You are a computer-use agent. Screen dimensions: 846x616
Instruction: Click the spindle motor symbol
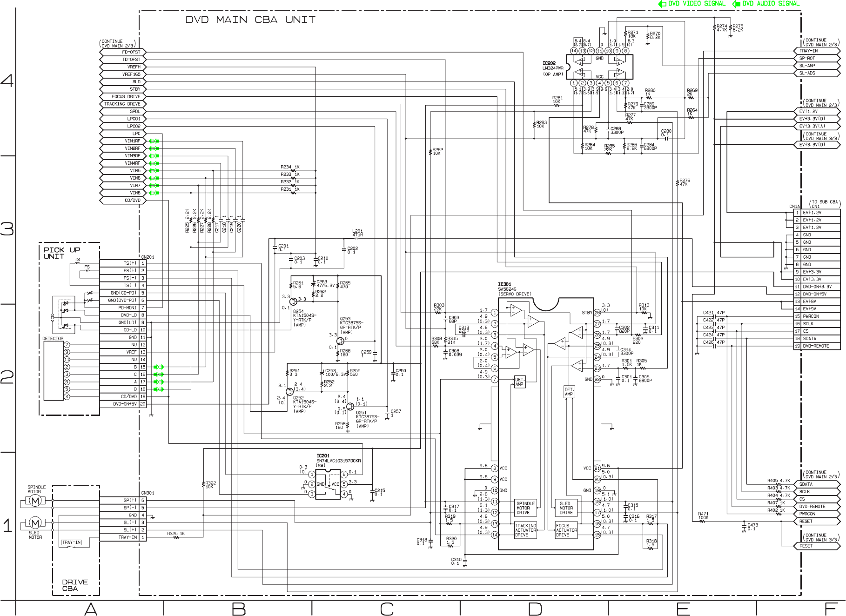tap(35, 501)
